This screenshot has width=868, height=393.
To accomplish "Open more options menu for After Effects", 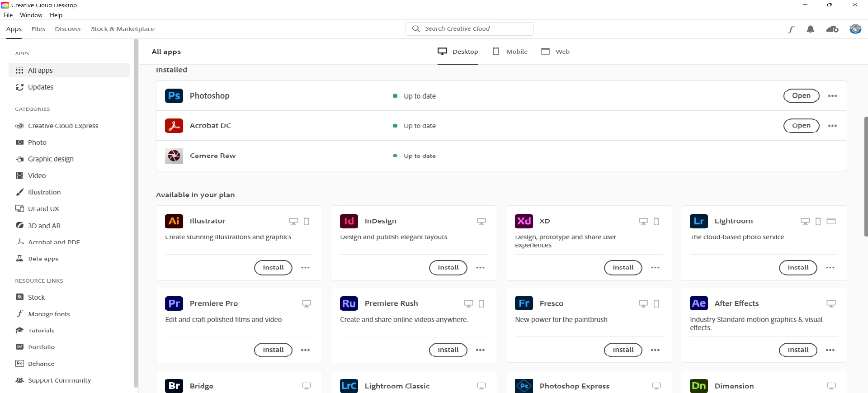I will point(830,350).
